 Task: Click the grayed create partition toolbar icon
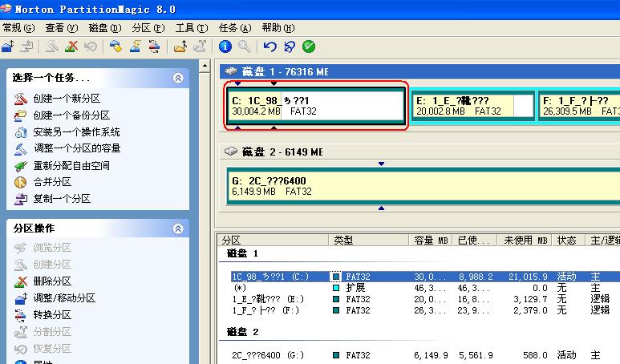52,47
